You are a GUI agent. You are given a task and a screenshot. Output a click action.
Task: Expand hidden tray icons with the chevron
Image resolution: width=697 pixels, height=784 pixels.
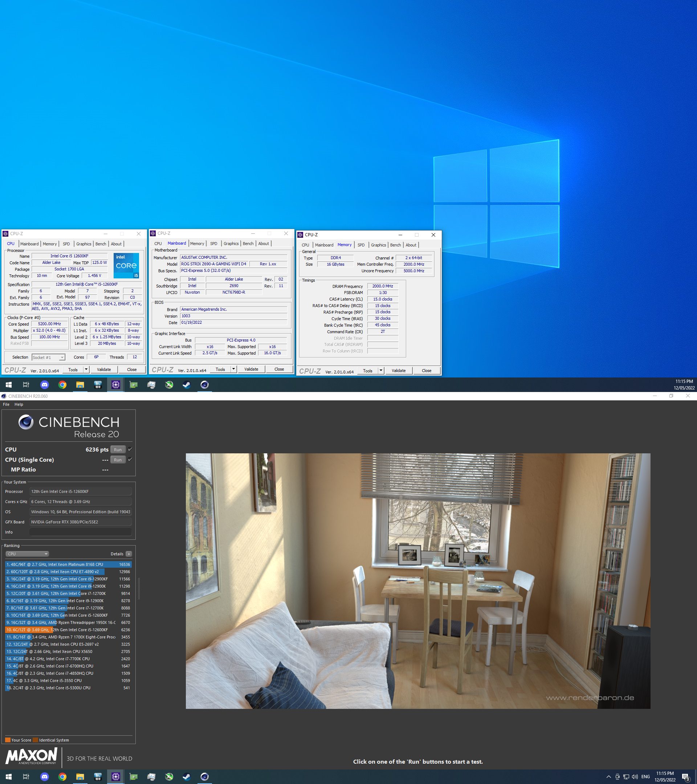[609, 777]
